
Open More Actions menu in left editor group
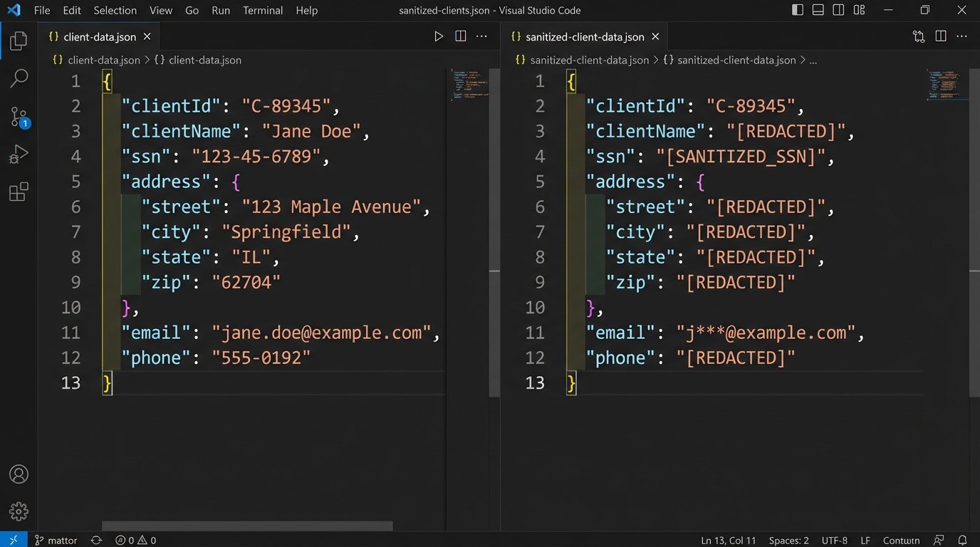[481, 36]
